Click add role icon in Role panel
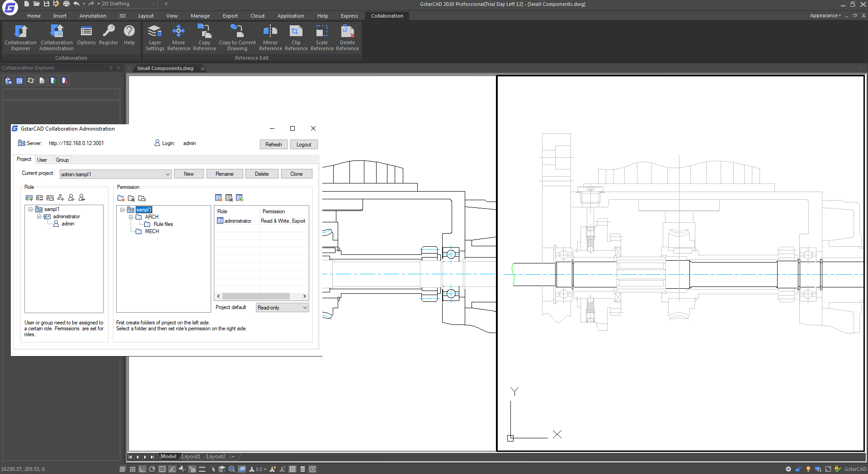Screen dimensions: 868x474 tap(29, 198)
